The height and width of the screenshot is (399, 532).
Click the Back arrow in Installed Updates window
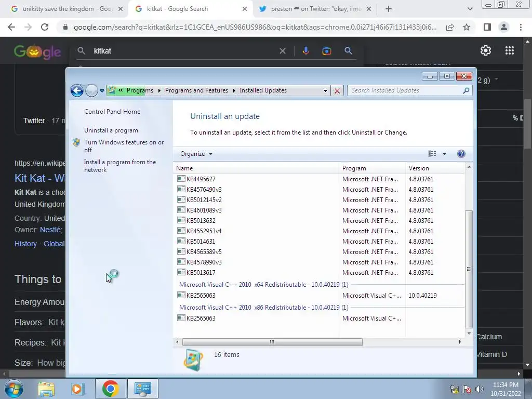(x=77, y=90)
